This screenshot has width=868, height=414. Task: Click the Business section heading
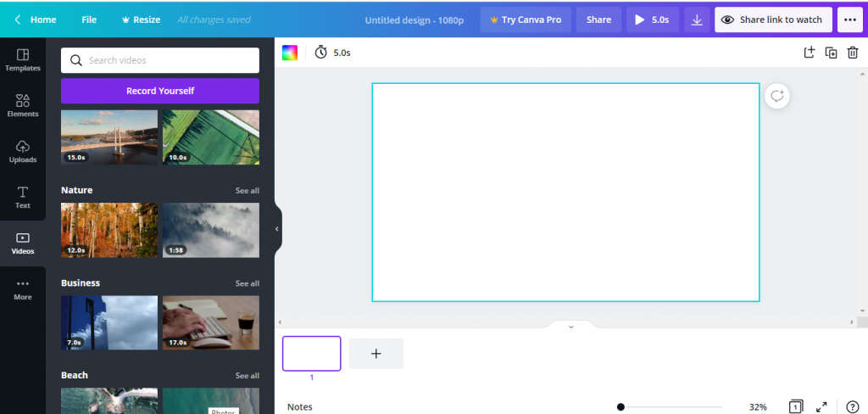point(81,283)
